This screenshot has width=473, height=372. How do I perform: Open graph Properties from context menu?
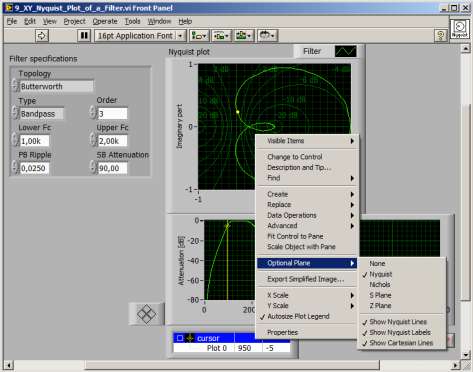pos(307,332)
